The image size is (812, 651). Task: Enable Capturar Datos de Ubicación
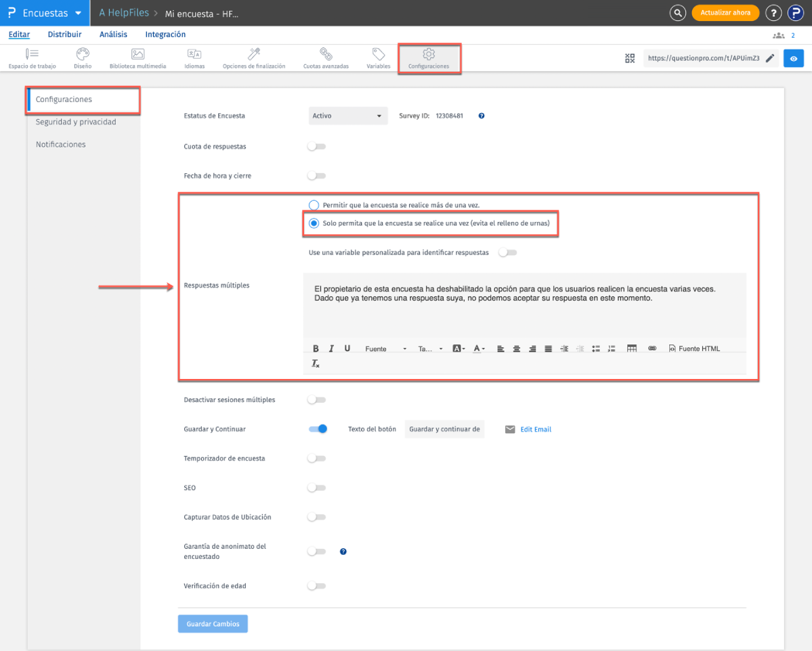point(316,517)
